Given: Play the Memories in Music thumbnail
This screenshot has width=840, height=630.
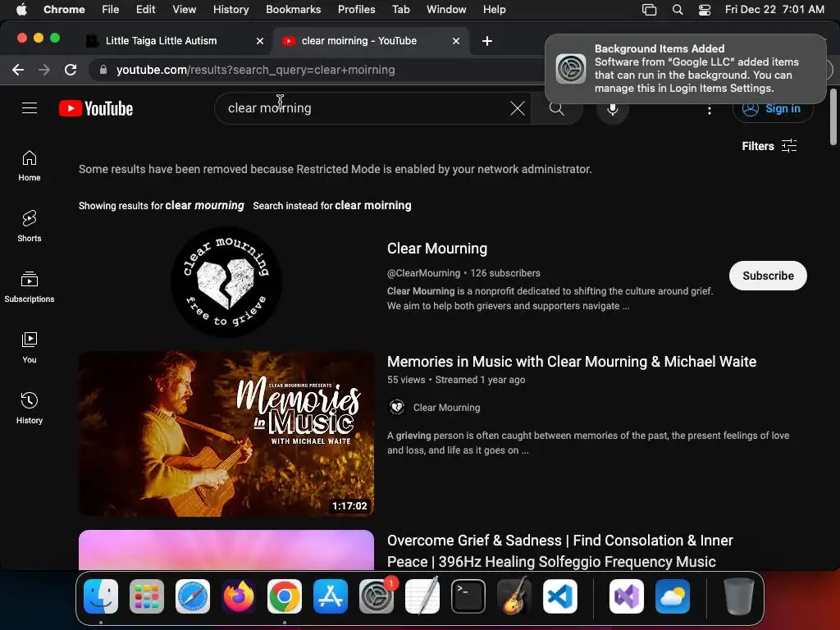Looking at the screenshot, I should point(226,434).
